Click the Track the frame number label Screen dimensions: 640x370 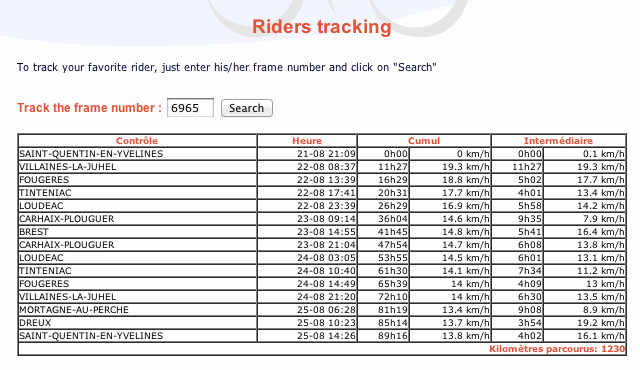tap(89, 108)
